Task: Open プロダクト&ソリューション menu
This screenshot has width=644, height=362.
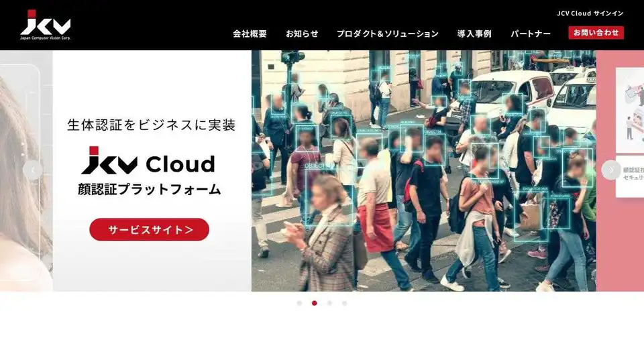Action: (x=387, y=34)
